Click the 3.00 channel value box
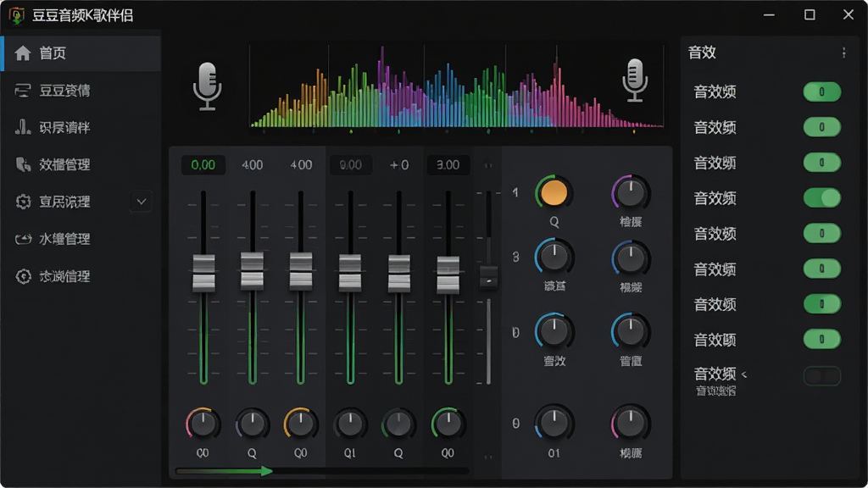This screenshot has width=868, height=488. coord(448,165)
